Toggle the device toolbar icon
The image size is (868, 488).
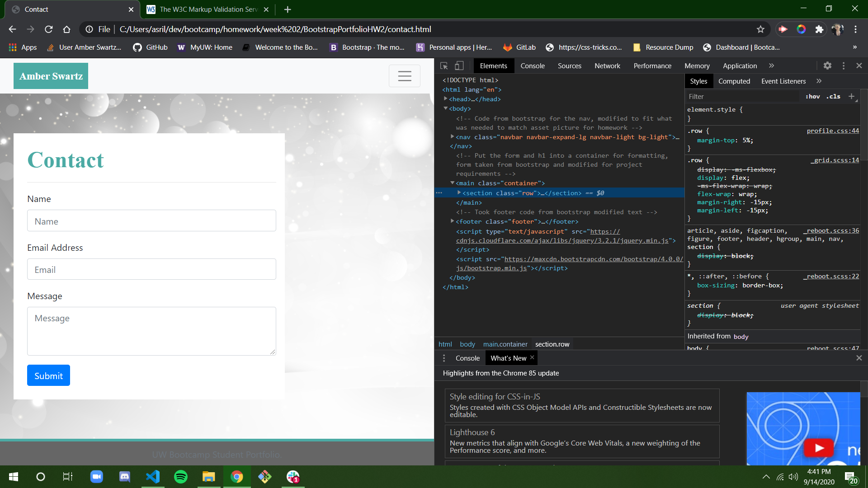coord(459,66)
